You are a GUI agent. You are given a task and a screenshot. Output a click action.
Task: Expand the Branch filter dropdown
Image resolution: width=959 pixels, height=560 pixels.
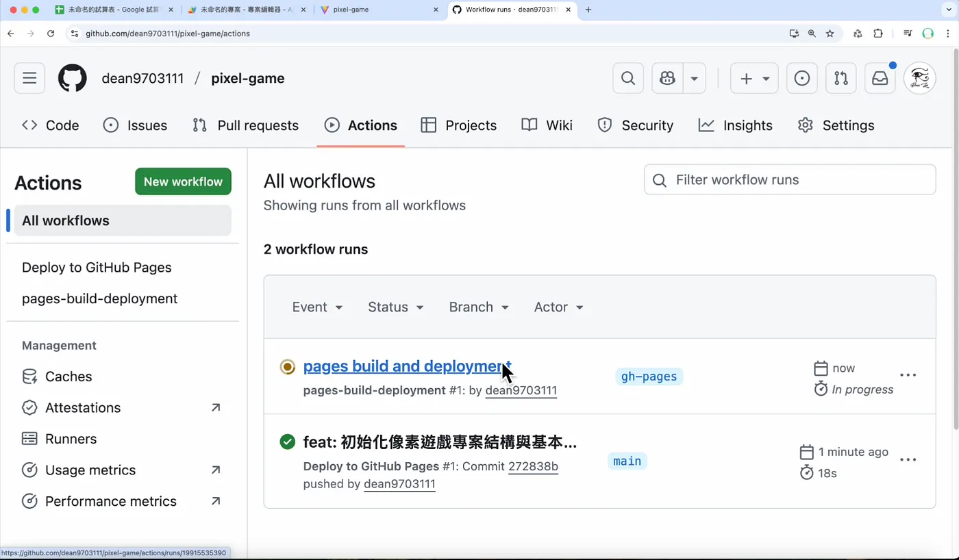(479, 307)
